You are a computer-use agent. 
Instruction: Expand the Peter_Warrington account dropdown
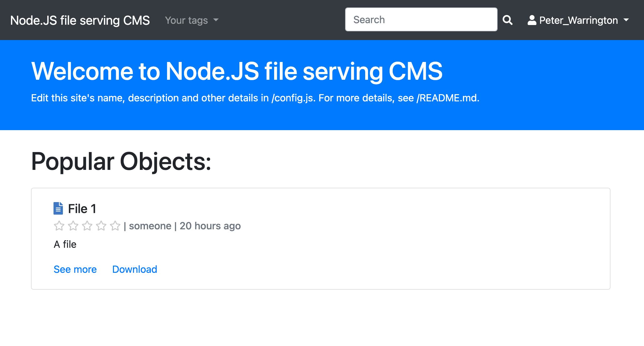point(578,20)
